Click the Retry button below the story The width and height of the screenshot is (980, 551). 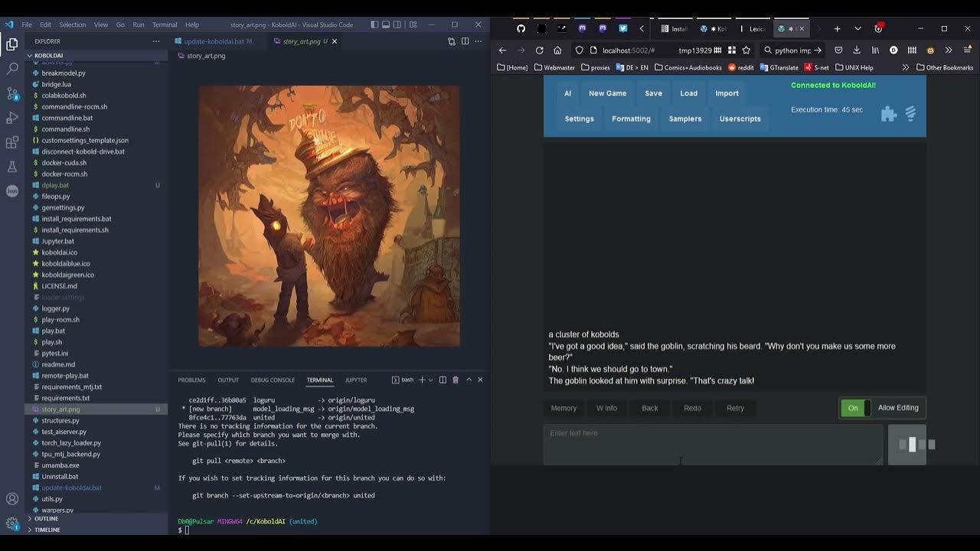coord(735,408)
